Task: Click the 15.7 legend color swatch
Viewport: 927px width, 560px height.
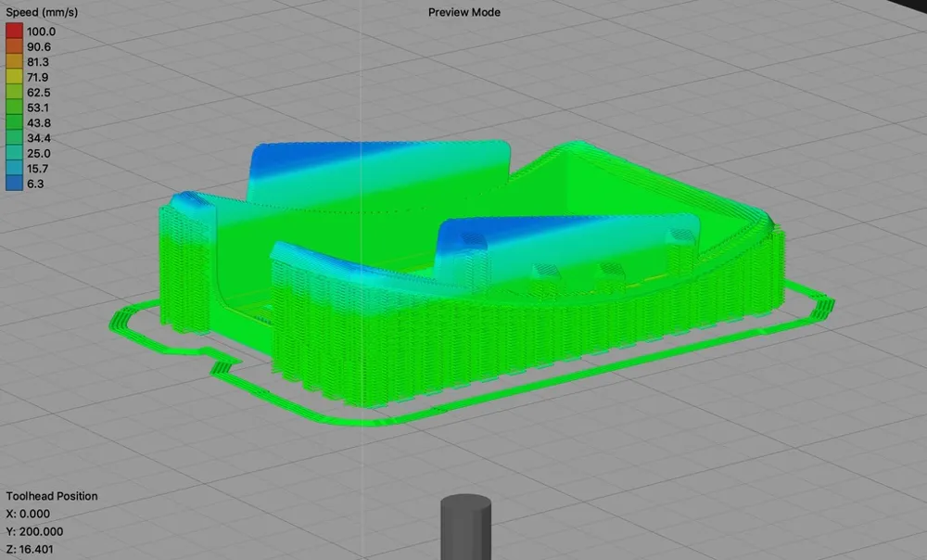Action: click(14, 168)
